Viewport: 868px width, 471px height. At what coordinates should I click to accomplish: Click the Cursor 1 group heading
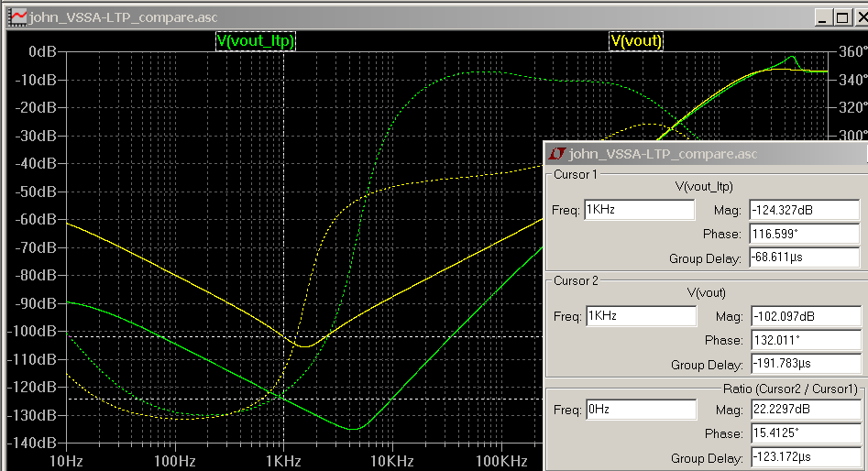(576, 174)
